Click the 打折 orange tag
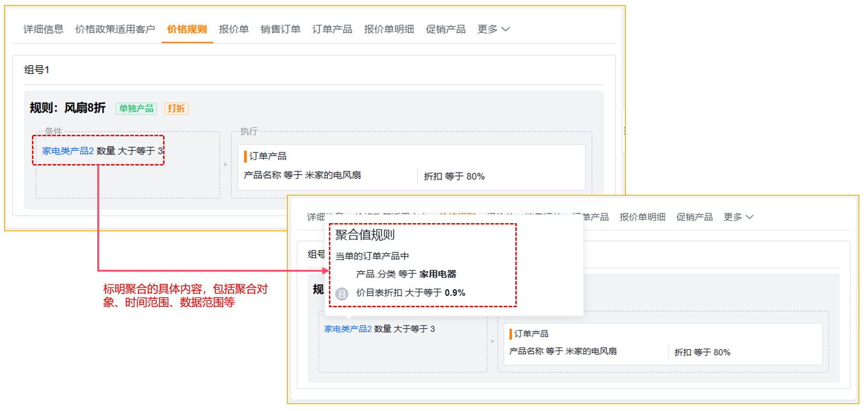 [176, 108]
